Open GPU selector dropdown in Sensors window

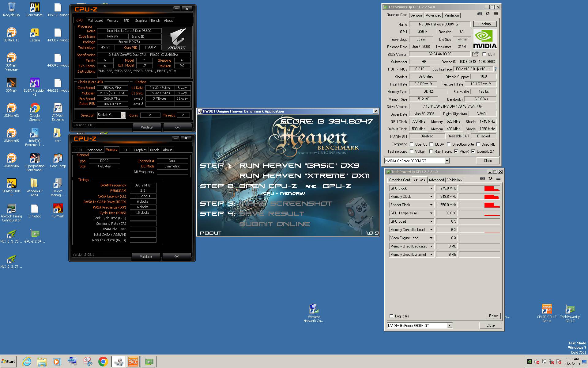450,326
